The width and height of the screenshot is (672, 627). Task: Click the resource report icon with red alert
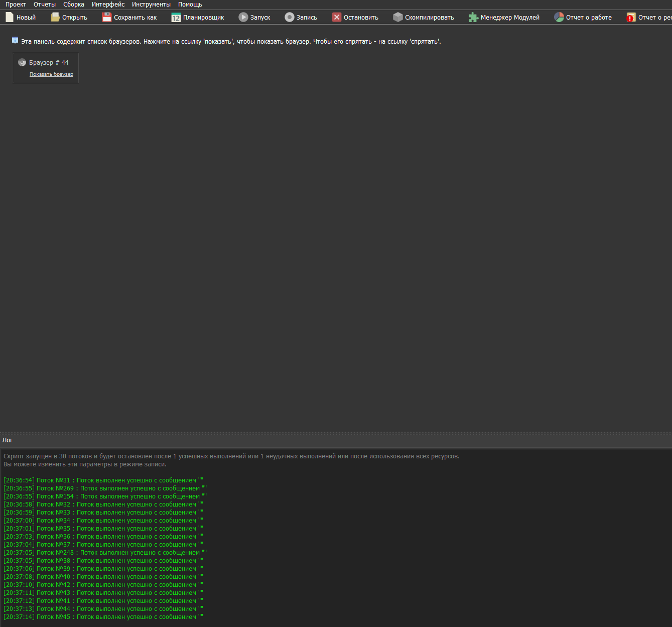631,18
